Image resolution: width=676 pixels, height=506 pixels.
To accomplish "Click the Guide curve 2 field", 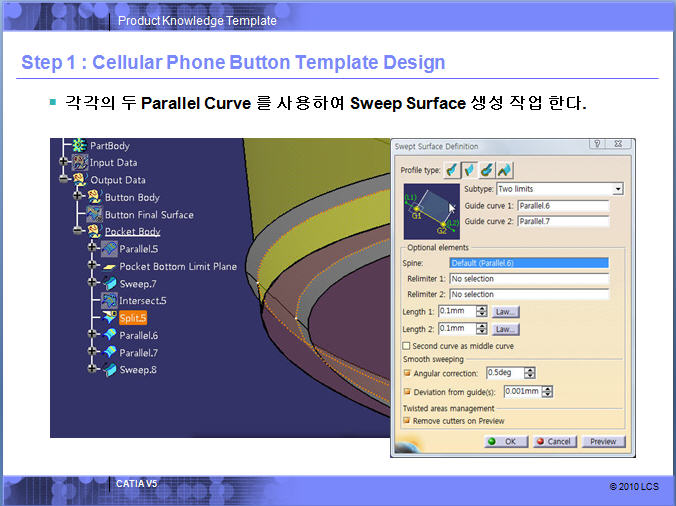I will (562, 222).
